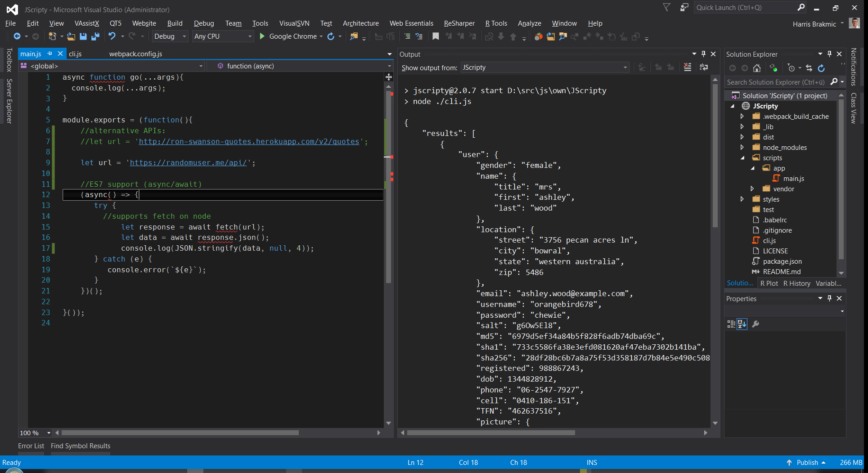Open Show output from JScripty dropdown
The image size is (868, 473).
[544, 68]
